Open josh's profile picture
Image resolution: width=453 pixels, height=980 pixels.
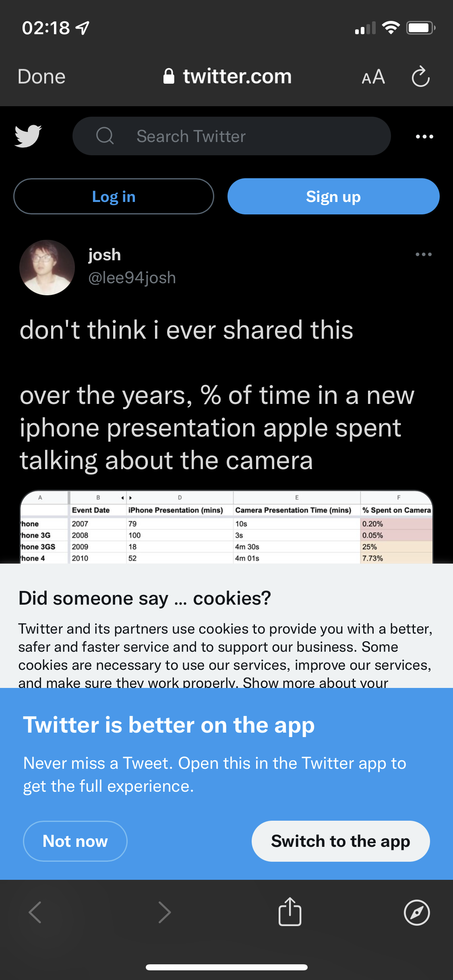tap(47, 268)
